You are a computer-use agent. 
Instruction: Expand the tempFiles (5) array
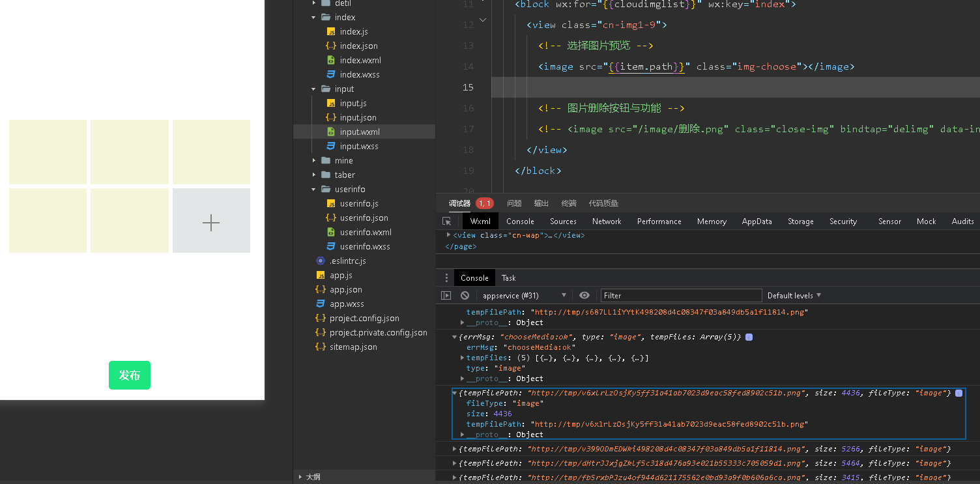pyautogui.click(x=462, y=358)
